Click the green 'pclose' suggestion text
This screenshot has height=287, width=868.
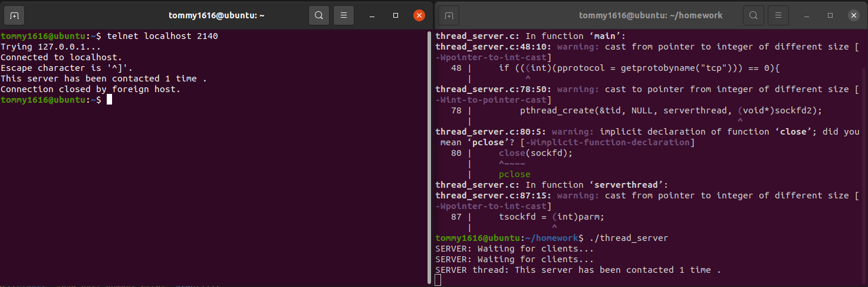pos(514,174)
